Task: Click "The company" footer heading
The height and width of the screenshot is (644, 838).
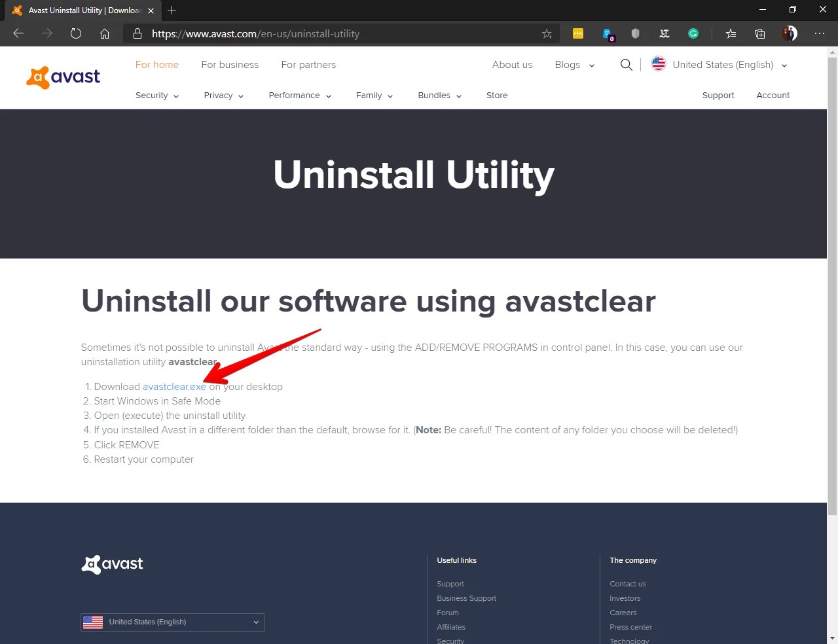Action: [x=633, y=560]
